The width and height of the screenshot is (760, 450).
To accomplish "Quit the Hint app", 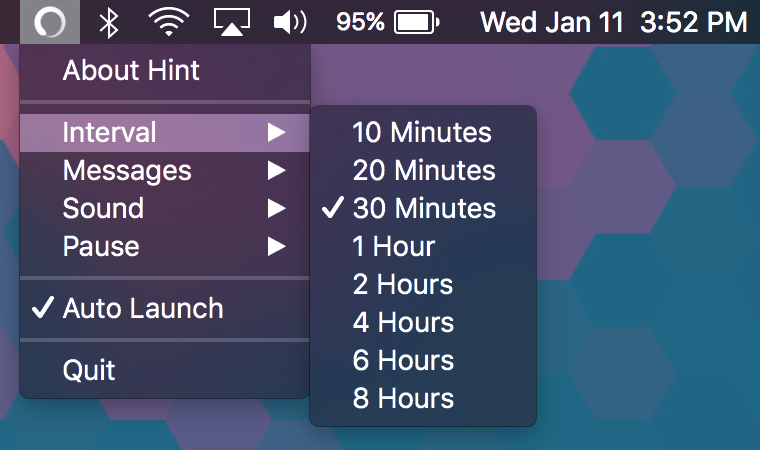I will point(165,370).
